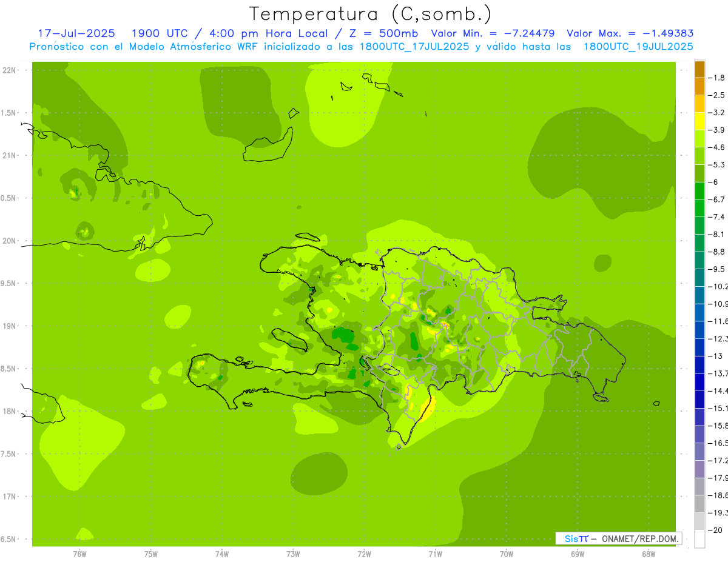Click the '-20' color bar label
The height and width of the screenshot is (562, 728).
(716, 530)
